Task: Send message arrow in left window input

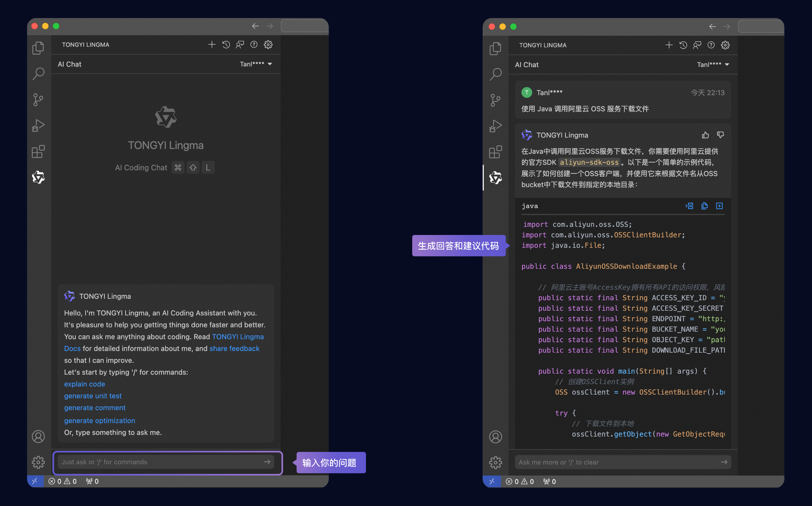Action: (x=267, y=462)
